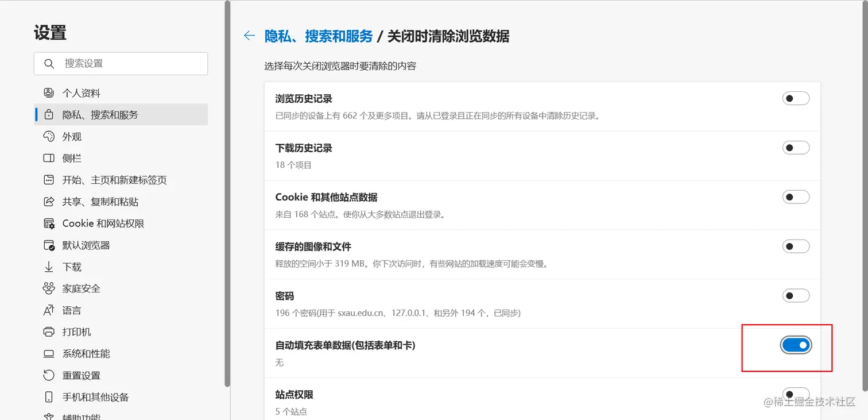Open 个人资料 settings section

click(x=121, y=93)
